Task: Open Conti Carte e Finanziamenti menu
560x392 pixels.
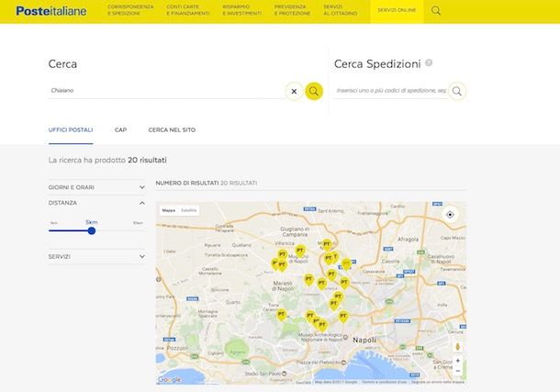Action: (x=188, y=10)
